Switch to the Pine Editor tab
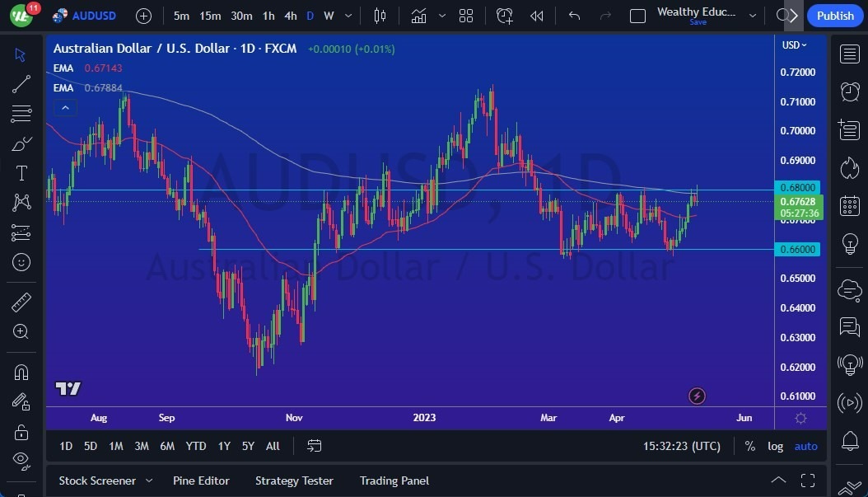 [201, 481]
